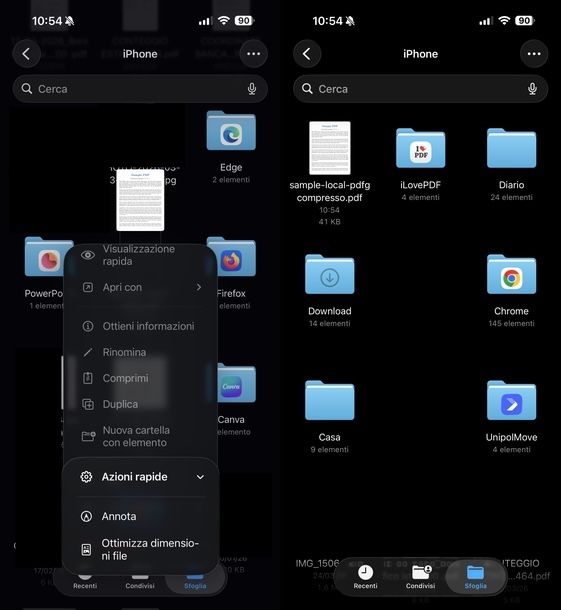
Task: Select Comprimi menu entry
Action: click(140, 378)
